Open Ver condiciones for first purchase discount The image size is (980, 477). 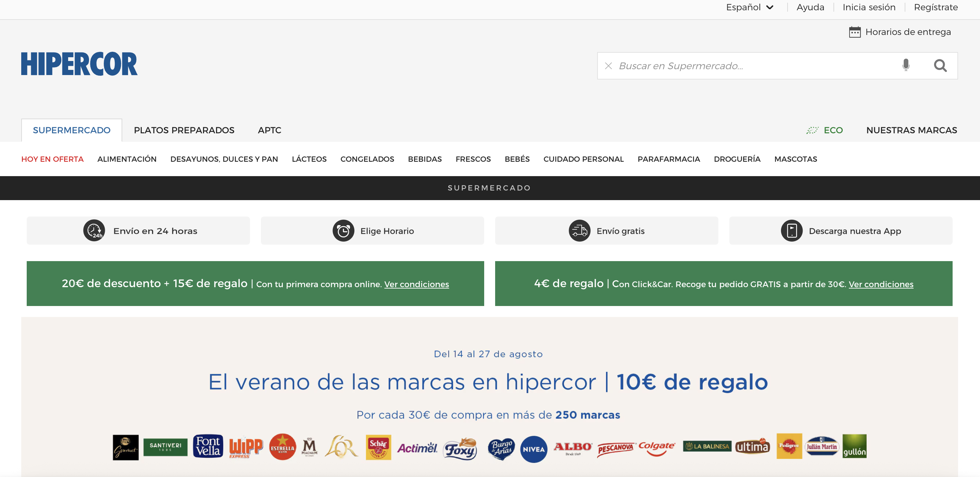click(416, 284)
